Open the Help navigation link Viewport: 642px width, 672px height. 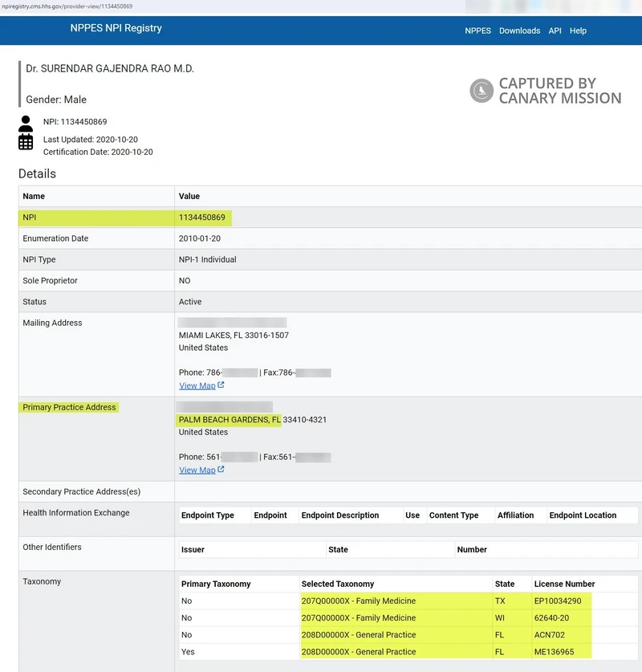pyautogui.click(x=578, y=31)
